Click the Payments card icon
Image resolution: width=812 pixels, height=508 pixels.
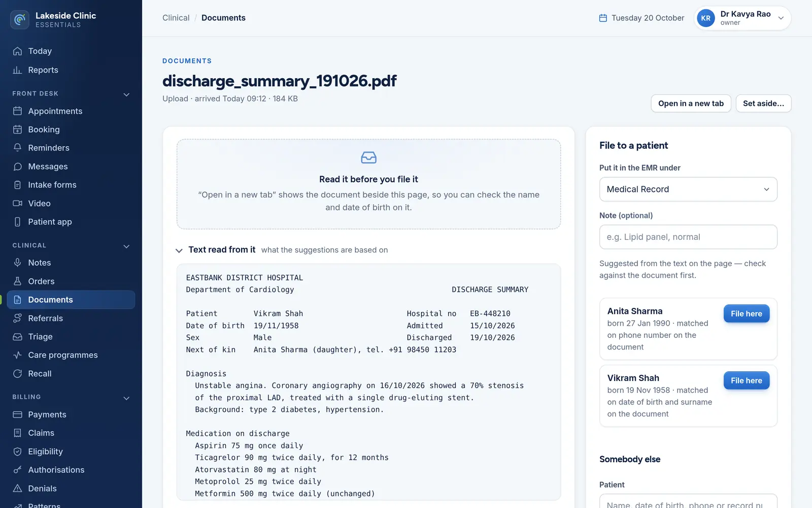pos(18,415)
